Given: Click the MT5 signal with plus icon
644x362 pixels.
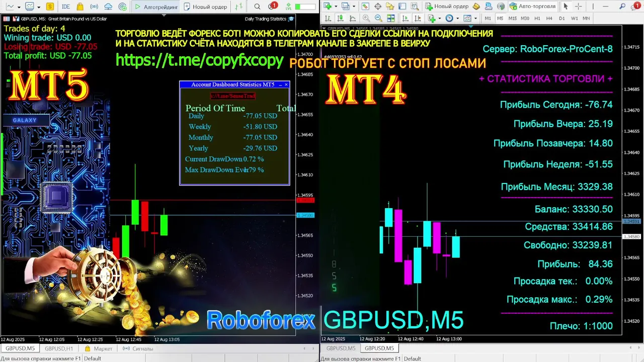Looking at the screenshot, I should tap(123, 7).
